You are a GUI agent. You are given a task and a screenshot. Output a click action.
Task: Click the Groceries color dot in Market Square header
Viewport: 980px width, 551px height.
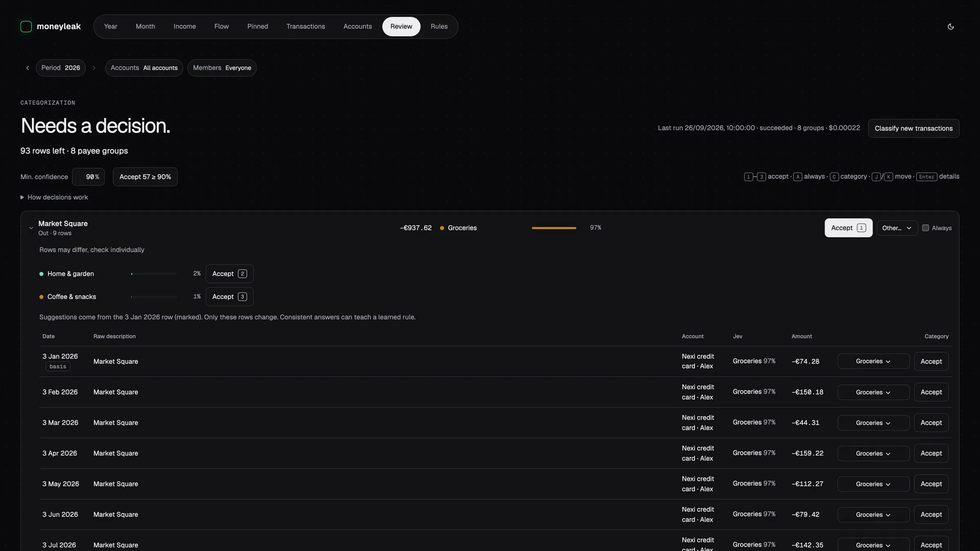442,228
